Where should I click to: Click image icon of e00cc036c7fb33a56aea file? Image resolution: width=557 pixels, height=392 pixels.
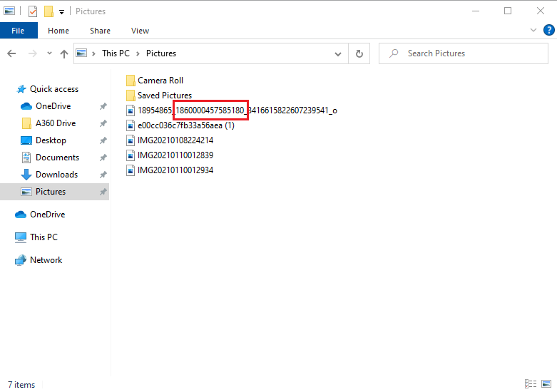pos(131,125)
